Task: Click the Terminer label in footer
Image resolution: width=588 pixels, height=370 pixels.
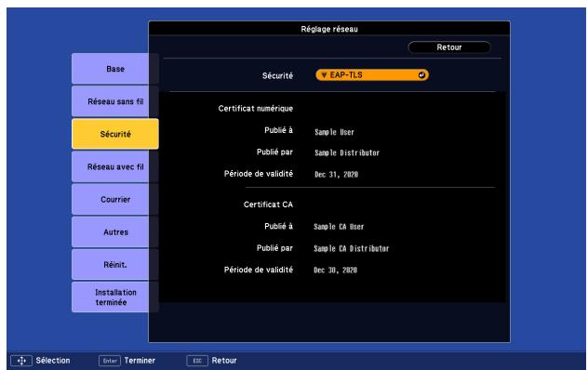Action: coord(140,361)
